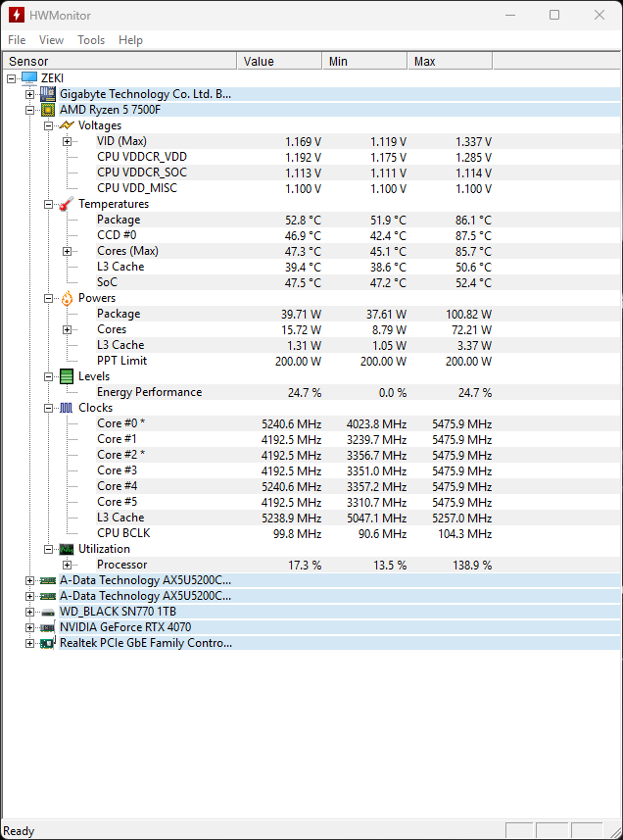Collapse the Levels group
623x840 pixels.
49,376
